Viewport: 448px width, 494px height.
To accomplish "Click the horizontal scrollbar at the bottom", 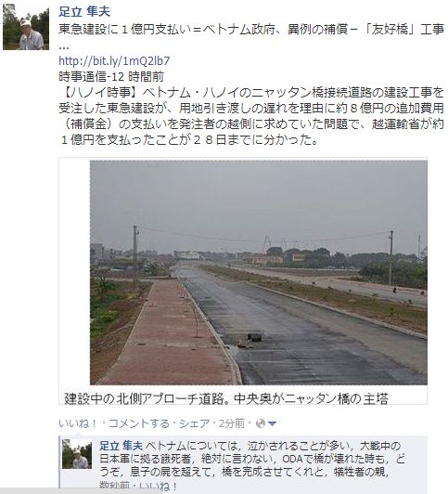I will point(81,491).
